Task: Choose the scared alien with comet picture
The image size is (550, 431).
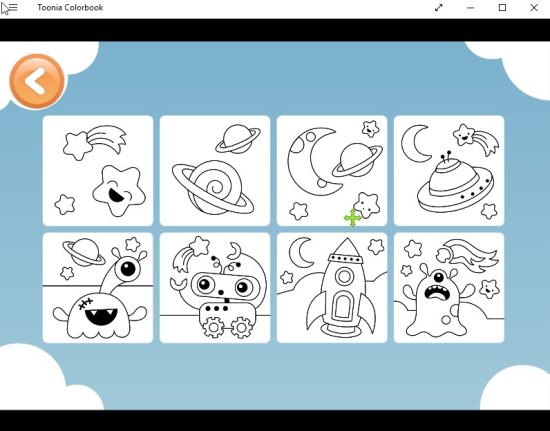Action: 449,288
